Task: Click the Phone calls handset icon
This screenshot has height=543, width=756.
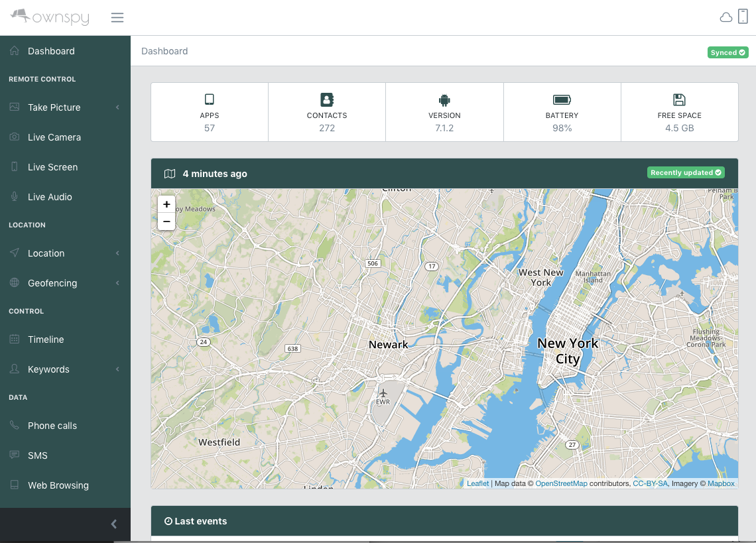Action: (x=15, y=426)
